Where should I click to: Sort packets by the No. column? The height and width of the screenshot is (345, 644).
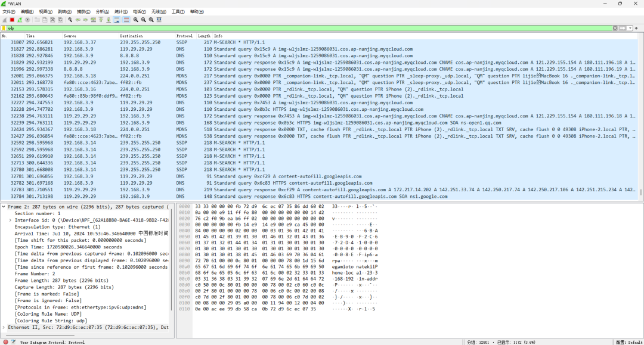pyautogui.click(x=13, y=36)
